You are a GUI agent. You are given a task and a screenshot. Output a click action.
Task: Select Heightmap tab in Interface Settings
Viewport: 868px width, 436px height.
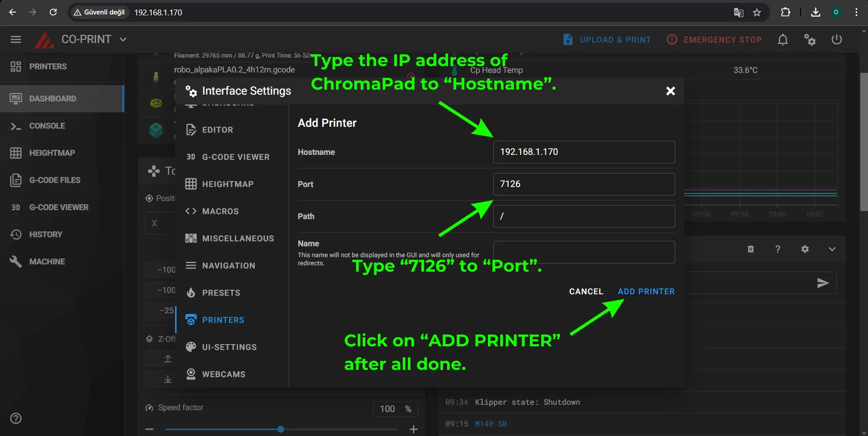232,184
